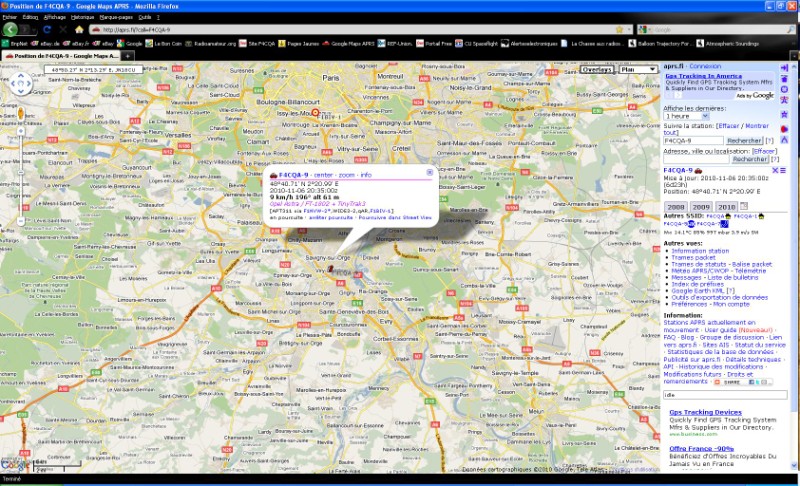The height and width of the screenshot is (486, 800).
Task: Open the CU Spaceflight bookmark
Action: [477, 44]
